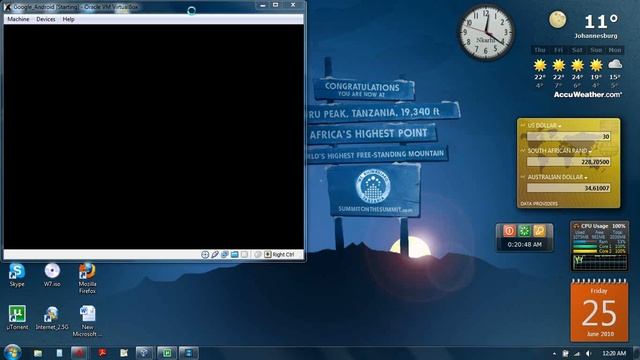This screenshot has height=360, width=640.
Task: Click the Show desktop strip beside the clock
Action: (x=637, y=353)
